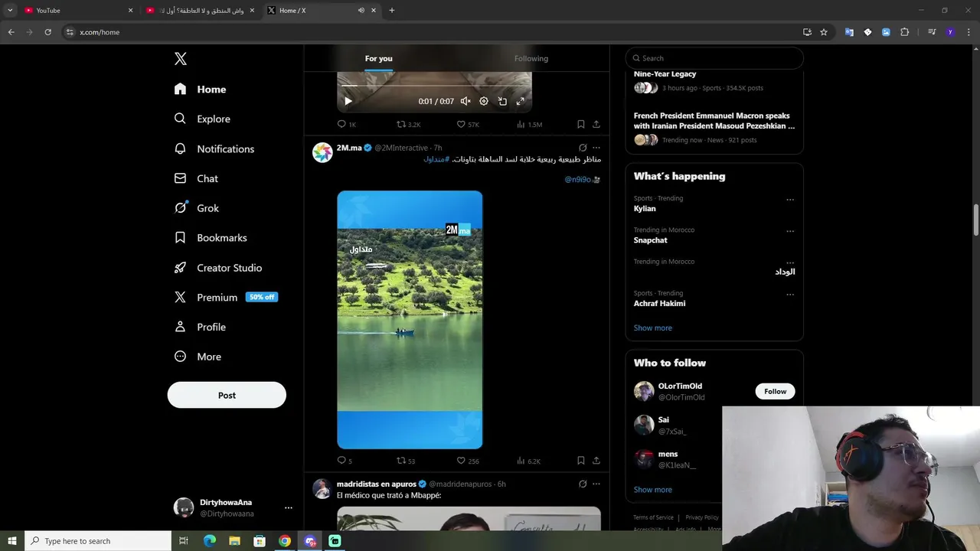The width and height of the screenshot is (980, 551).
Task: Open the Explore page
Action: coord(201,119)
